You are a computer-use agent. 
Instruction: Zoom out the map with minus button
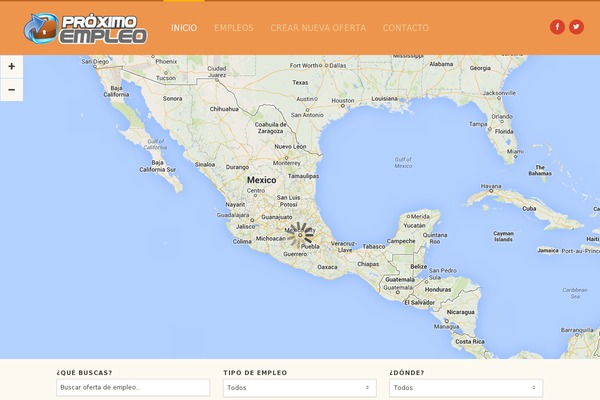point(11,90)
